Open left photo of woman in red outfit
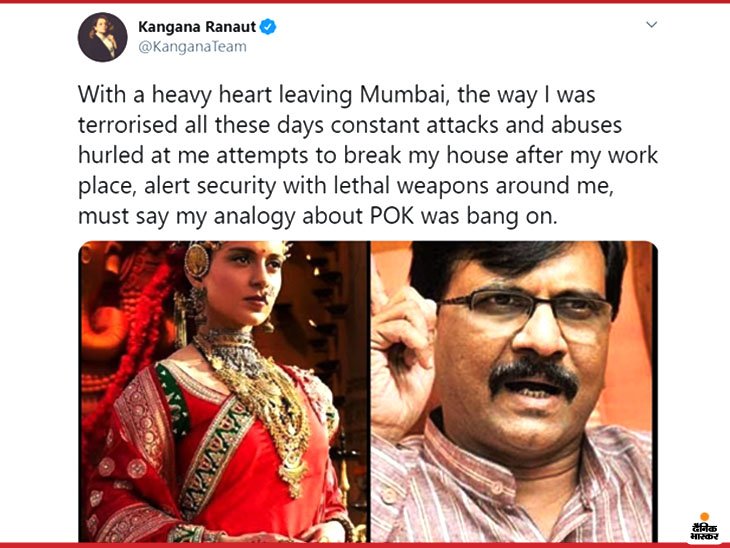This screenshot has width=730, height=548. 224,392
